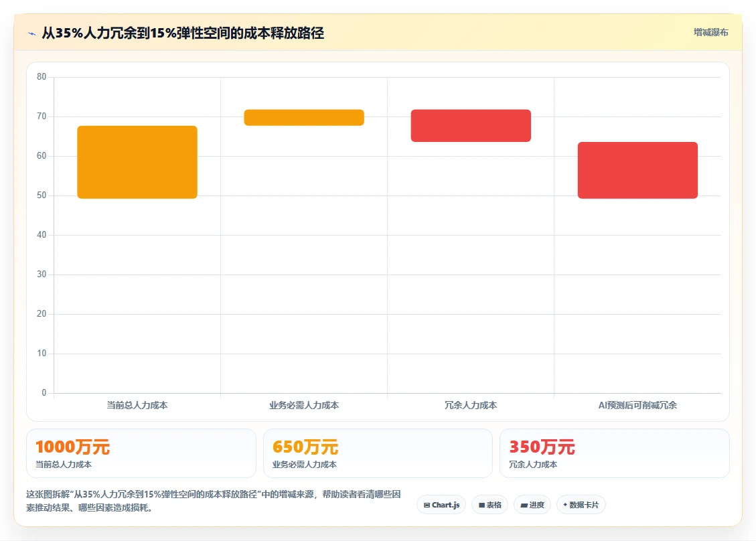The image size is (756, 541).
Task: Click the Chart.js tag chip
Action: (441, 505)
